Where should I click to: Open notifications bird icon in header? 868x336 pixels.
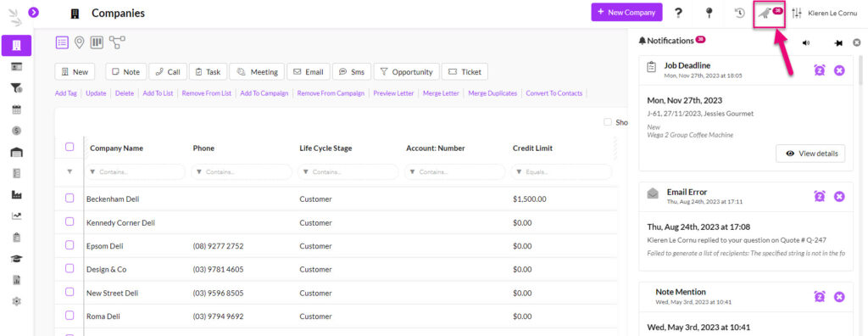click(x=765, y=14)
